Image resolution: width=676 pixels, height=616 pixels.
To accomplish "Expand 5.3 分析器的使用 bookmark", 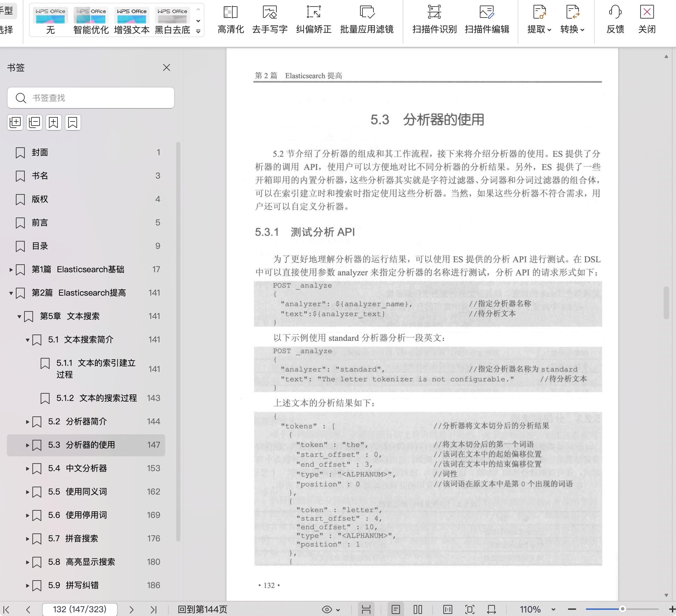I will click(x=28, y=445).
